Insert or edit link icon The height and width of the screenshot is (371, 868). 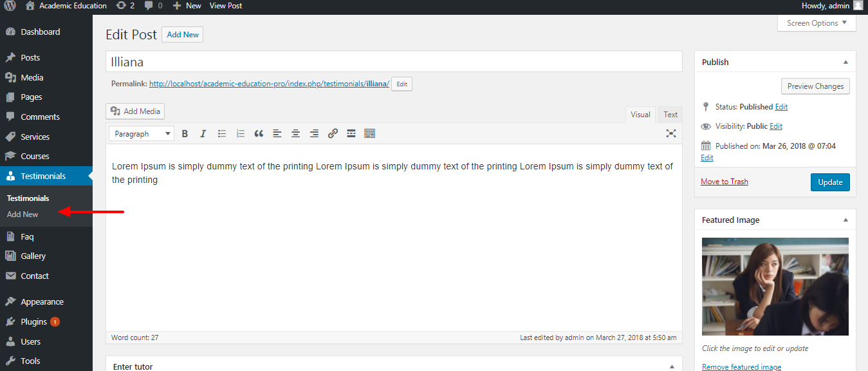tap(333, 133)
